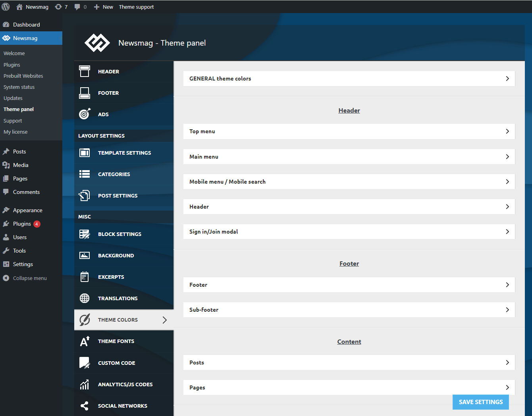Expand Sign in/Join modal row
Screen dimensions: 532x416
coord(349,232)
